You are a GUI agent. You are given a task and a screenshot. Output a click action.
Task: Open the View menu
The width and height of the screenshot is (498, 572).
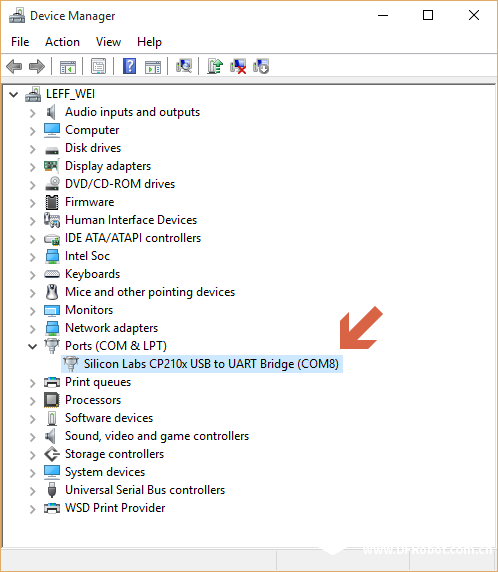tap(108, 42)
